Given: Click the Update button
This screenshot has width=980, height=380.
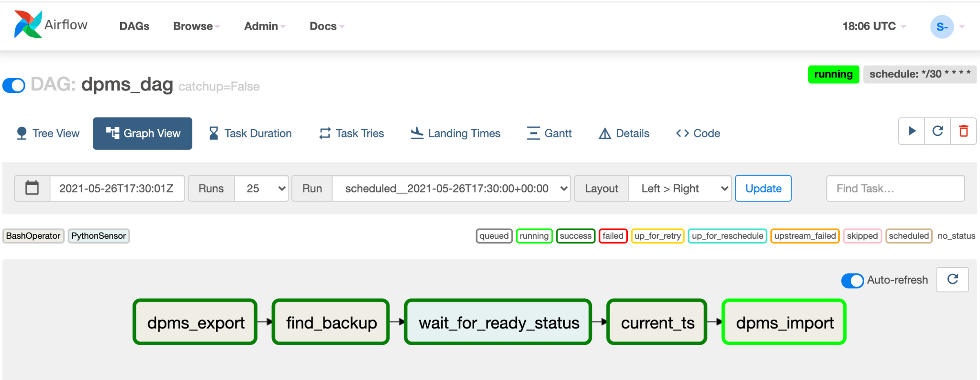Looking at the screenshot, I should [x=763, y=189].
